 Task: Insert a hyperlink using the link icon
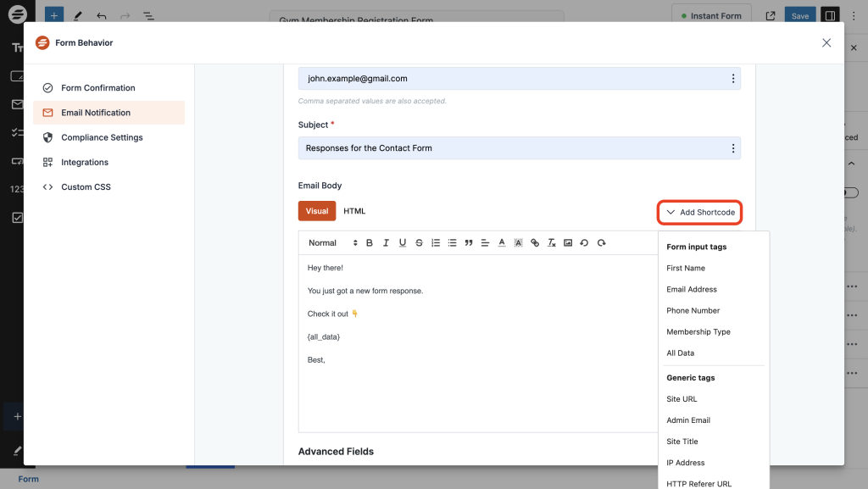point(535,243)
